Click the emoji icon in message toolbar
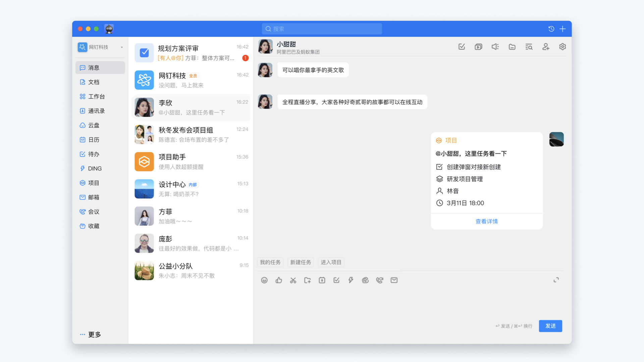 pyautogui.click(x=264, y=280)
